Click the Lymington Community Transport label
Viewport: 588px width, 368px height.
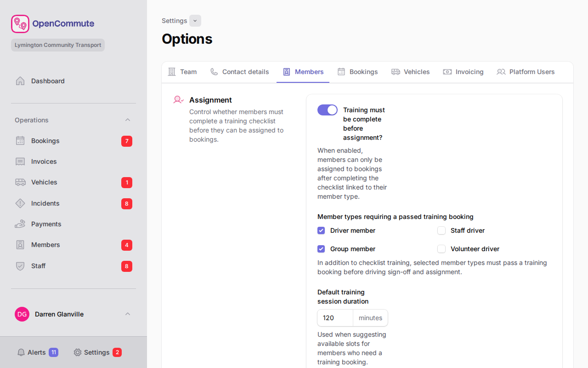[58, 45]
